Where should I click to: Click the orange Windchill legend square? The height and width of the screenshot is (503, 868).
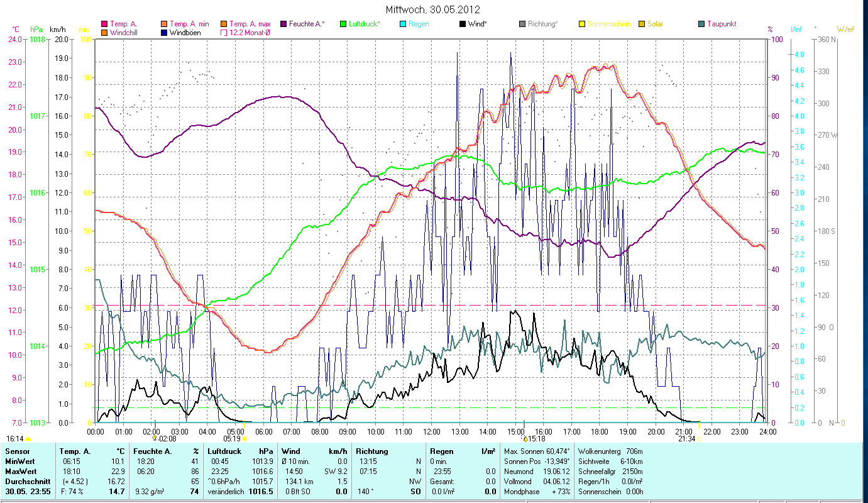tap(104, 32)
